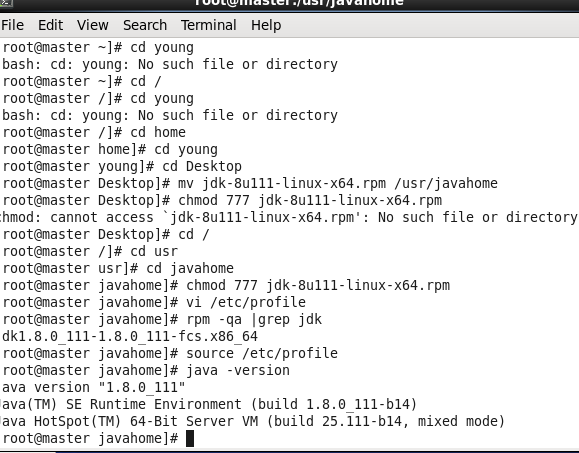Open the Terminal menu
The width and height of the screenshot is (579, 453).
(x=209, y=25)
